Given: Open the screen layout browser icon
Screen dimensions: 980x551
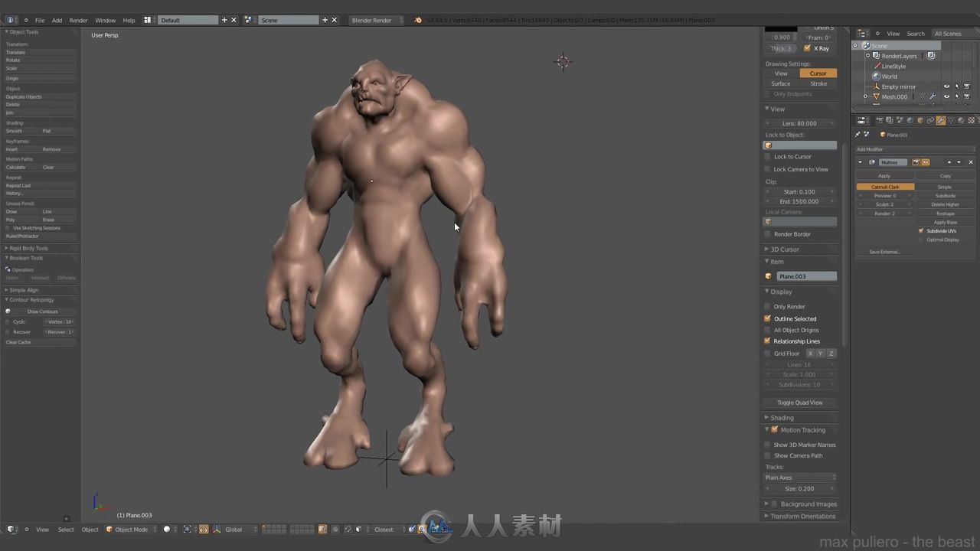Looking at the screenshot, I should pyautogui.click(x=148, y=20).
